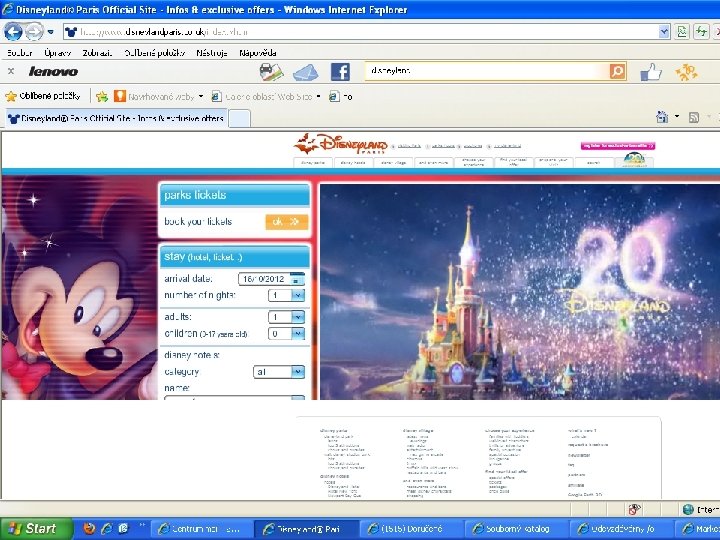Click the Disneyland Pari taskbar button
720x540 pixels.
pos(305,529)
